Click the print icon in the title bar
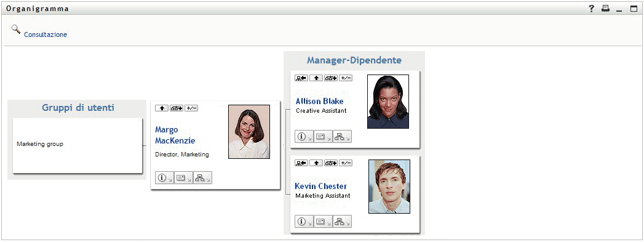Image resolution: width=644 pixels, height=242 pixels. (x=605, y=8)
